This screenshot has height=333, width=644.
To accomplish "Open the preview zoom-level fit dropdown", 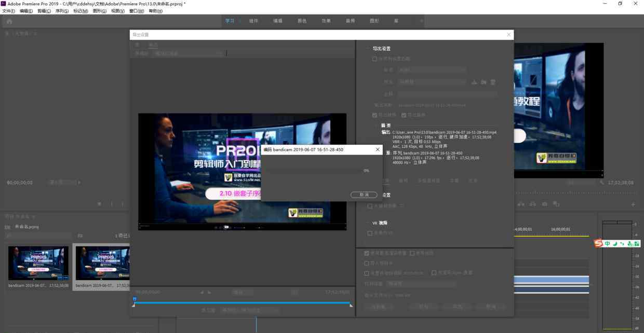I will click(x=243, y=293).
